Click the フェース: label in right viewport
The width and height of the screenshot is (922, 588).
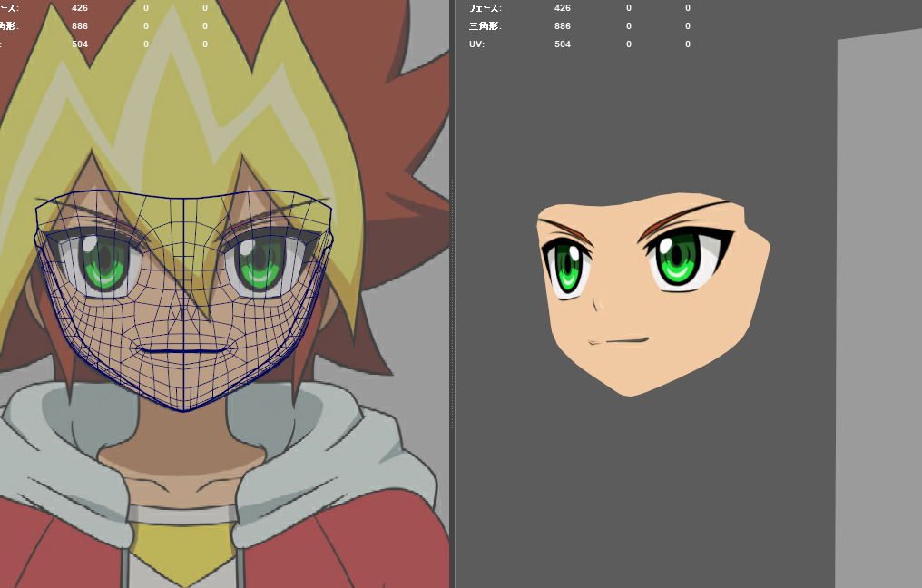(x=486, y=8)
